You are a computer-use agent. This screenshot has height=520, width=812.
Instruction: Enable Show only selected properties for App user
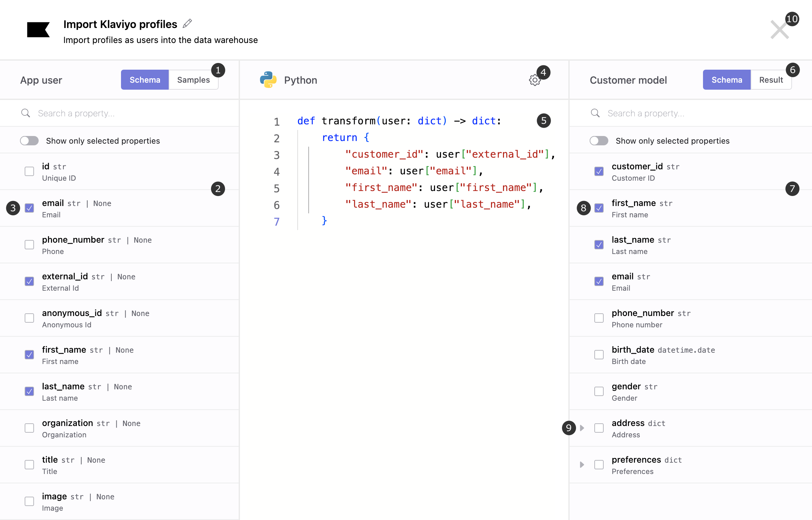click(x=29, y=141)
